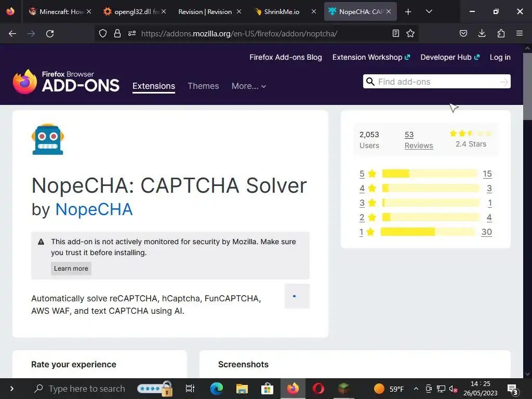Viewport: 532px width, 399px height.
Task: Click the search magnifier icon in Find add-ons
Action: [370, 82]
